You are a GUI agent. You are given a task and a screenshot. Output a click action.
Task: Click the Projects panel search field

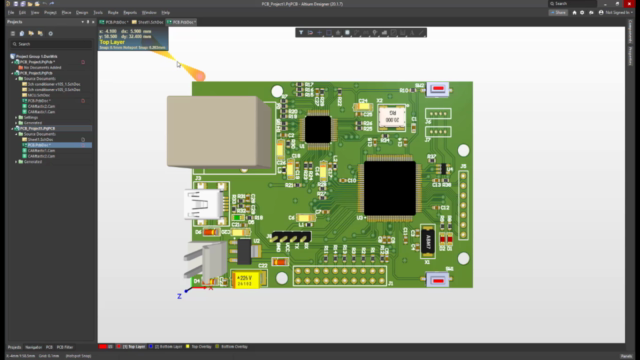(x=51, y=44)
